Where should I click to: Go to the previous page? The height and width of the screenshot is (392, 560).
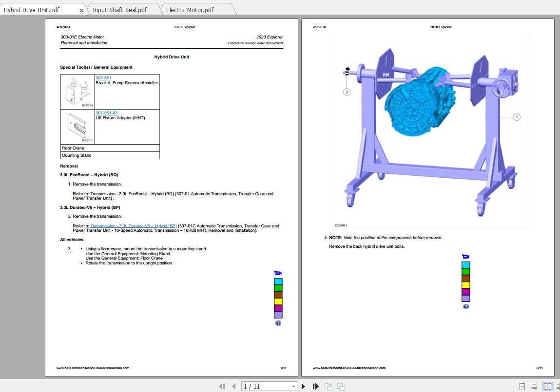click(x=234, y=386)
